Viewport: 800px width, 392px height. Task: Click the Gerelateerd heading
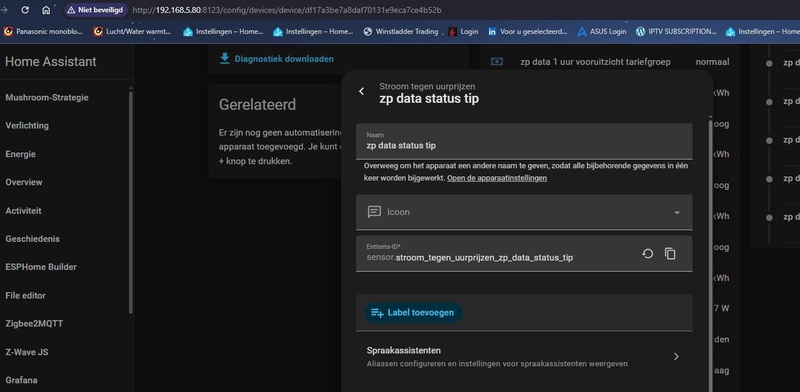coord(257,105)
